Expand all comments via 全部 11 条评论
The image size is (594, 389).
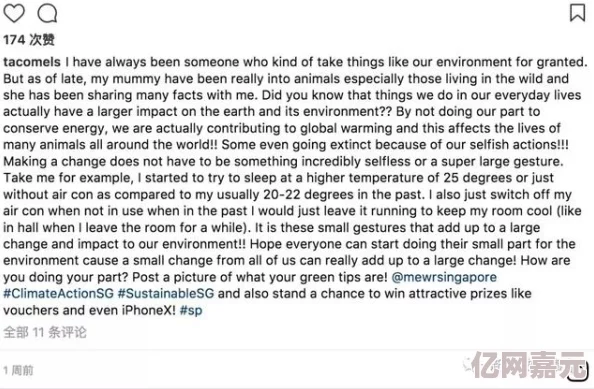45,332
